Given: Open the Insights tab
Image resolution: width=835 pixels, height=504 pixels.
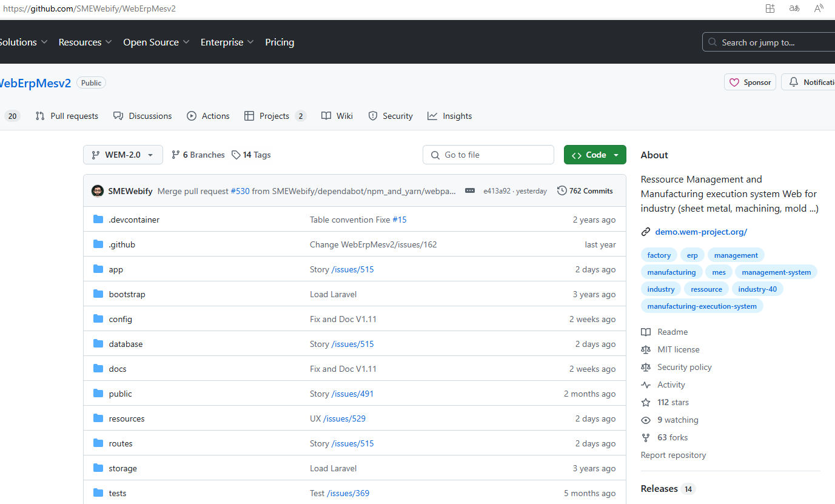Looking at the screenshot, I should coord(449,116).
